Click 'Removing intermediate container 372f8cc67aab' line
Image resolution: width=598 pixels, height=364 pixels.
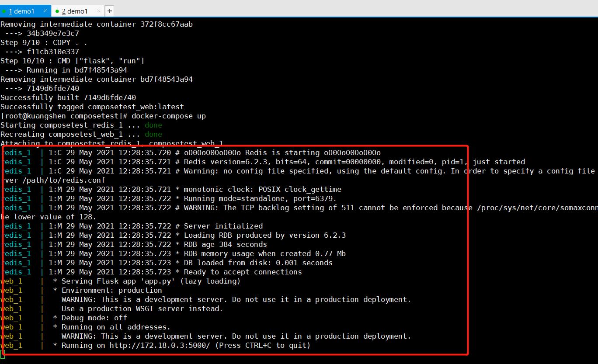(x=97, y=24)
